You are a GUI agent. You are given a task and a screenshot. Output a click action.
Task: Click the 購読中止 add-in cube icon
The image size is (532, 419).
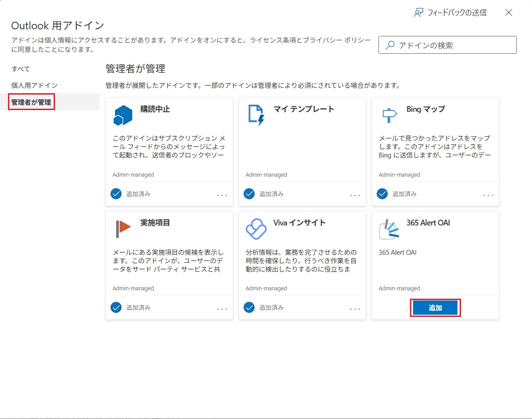123,115
